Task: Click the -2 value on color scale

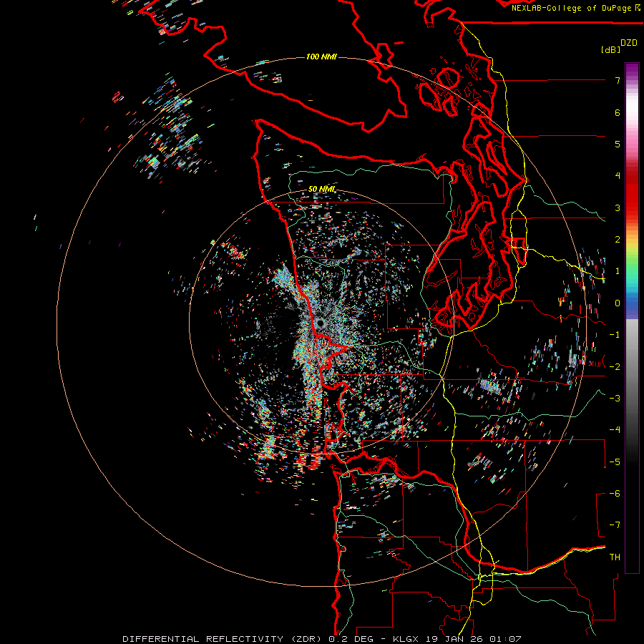Action: (615, 367)
